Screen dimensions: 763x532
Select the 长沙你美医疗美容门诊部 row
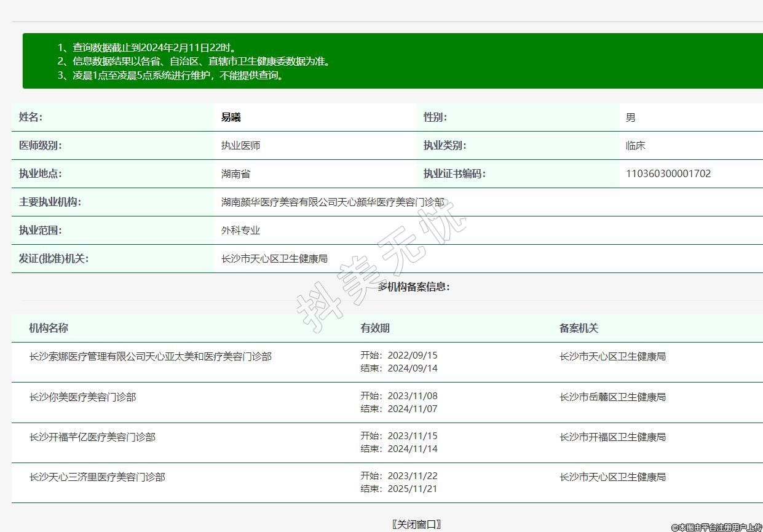(82, 397)
